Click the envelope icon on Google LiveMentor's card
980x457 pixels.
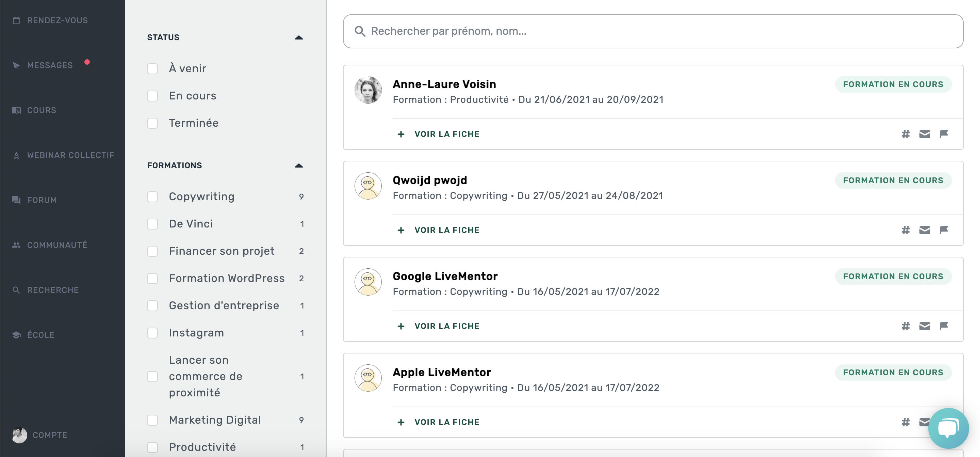coord(925,326)
